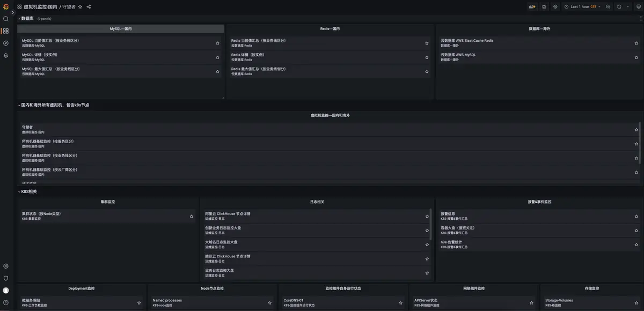
Task: Open the Search icon in sidebar
Action: coord(6,19)
